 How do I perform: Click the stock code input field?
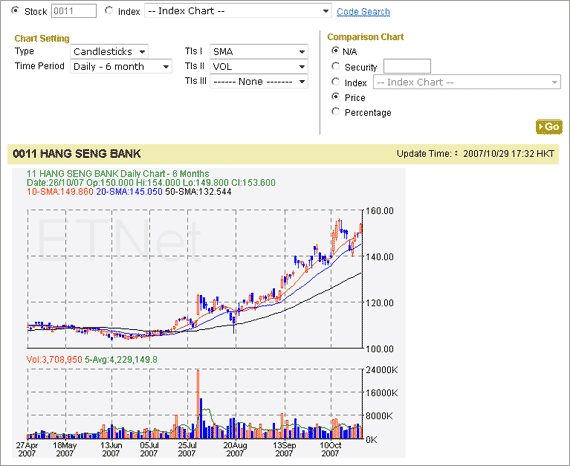[x=74, y=11]
